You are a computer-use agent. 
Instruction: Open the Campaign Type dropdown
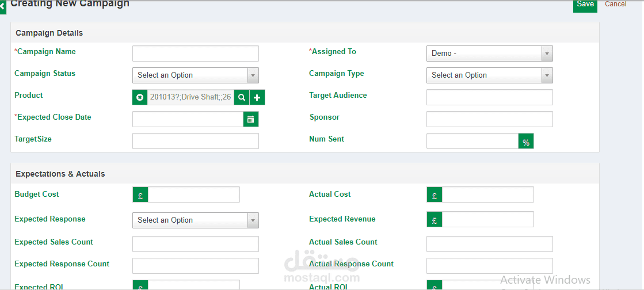point(490,75)
